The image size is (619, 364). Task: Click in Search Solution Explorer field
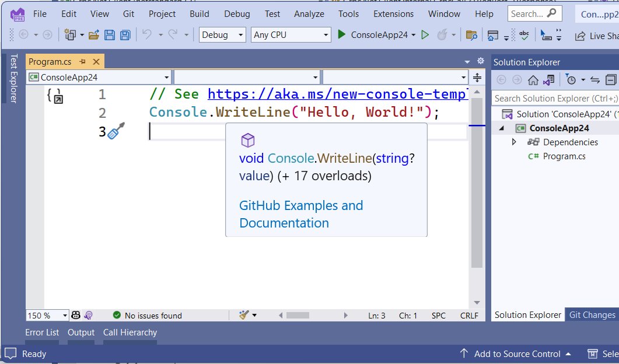(555, 99)
